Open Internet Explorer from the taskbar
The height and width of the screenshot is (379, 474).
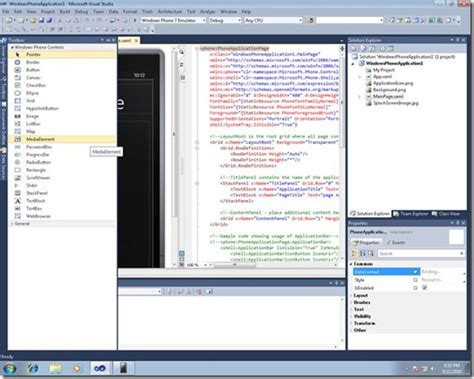33,368
